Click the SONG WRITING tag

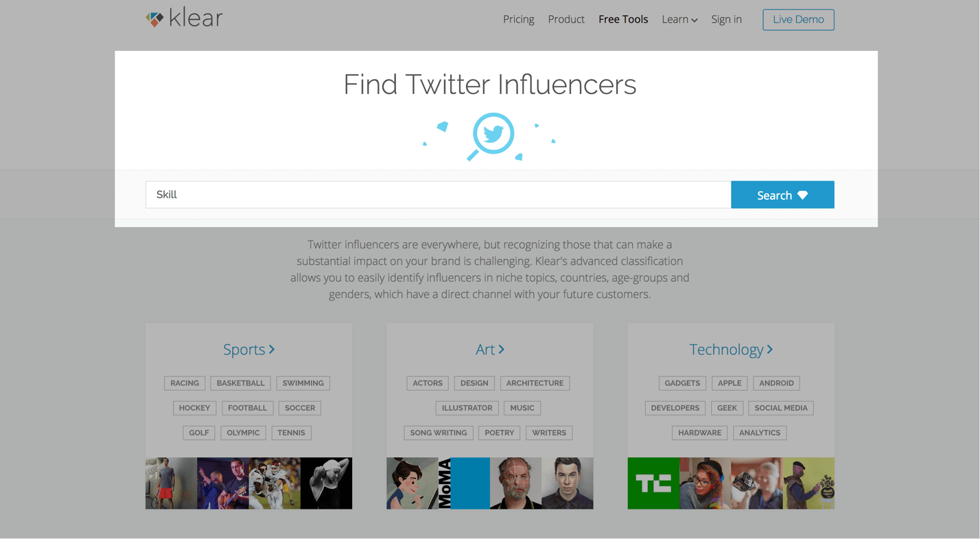pyautogui.click(x=438, y=433)
